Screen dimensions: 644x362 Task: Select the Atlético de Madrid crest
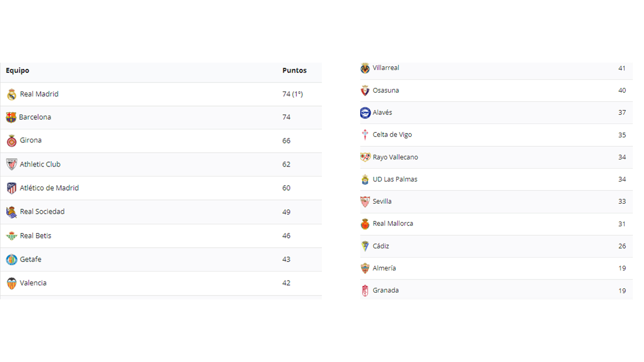(12, 188)
